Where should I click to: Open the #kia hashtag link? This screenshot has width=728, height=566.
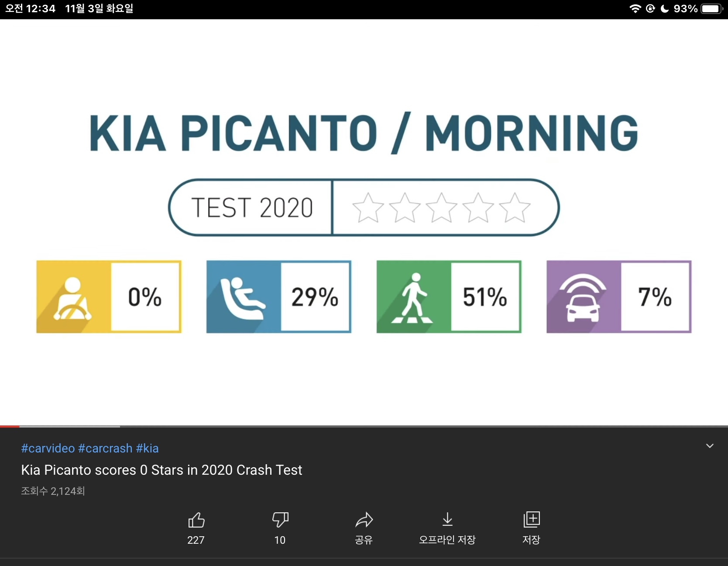coord(147,449)
